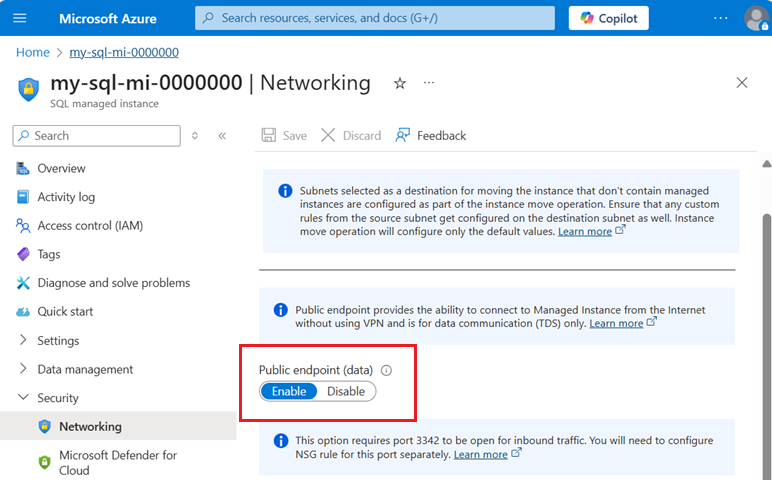Image resolution: width=772 pixels, height=480 pixels.
Task: Click the Copilot button
Action: click(x=609, y=18)
